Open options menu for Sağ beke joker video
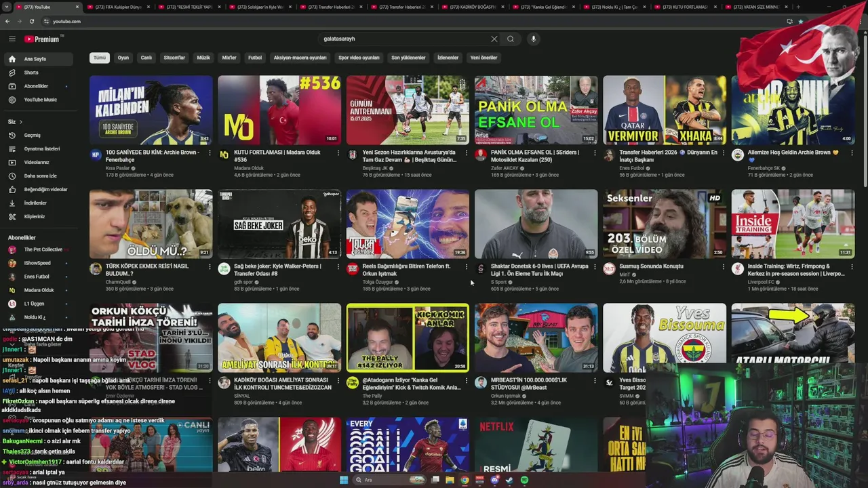The image size is (868, 488). click(338, 267)
